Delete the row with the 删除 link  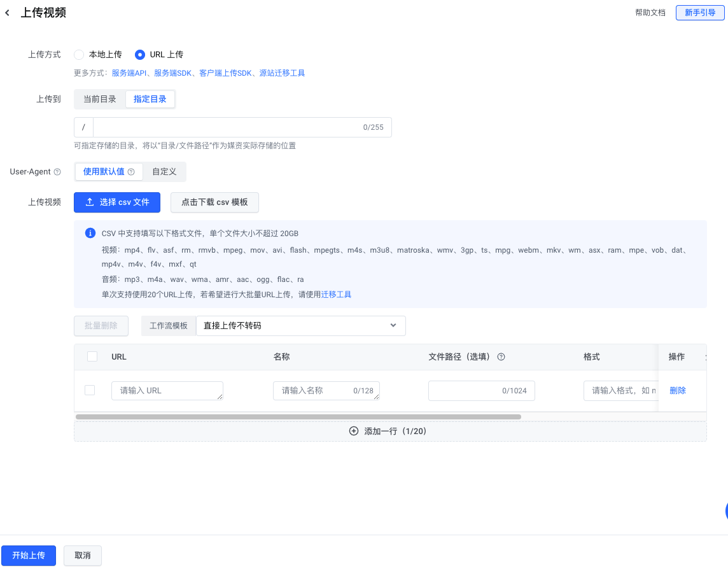(678, 391)
